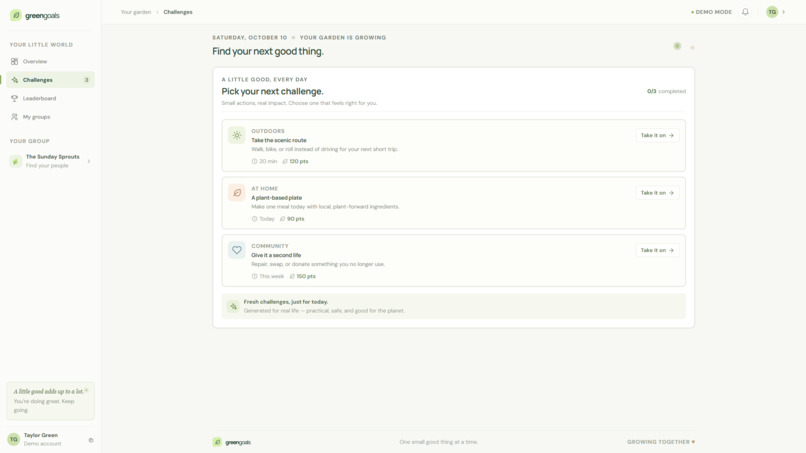Click the My groups people icon
The width and height of the screenshot is (806, 453).
pyautogui.click(x=14, y=117)
